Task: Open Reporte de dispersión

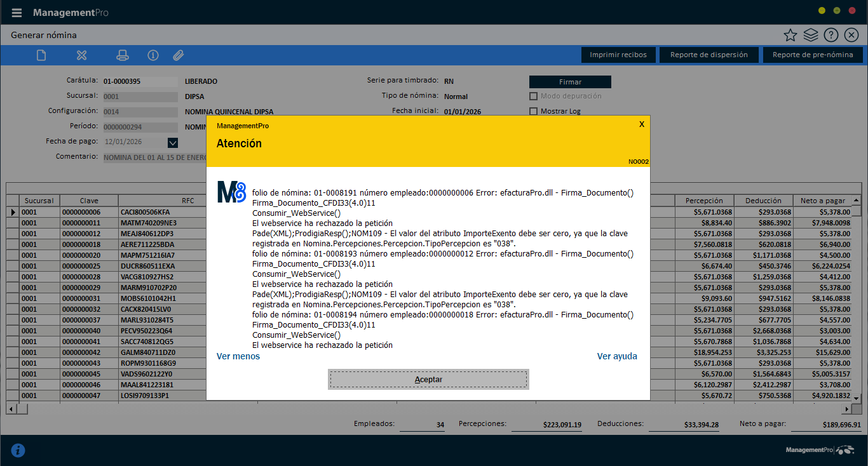Action: pyautogui.click(x=709, y=55)
